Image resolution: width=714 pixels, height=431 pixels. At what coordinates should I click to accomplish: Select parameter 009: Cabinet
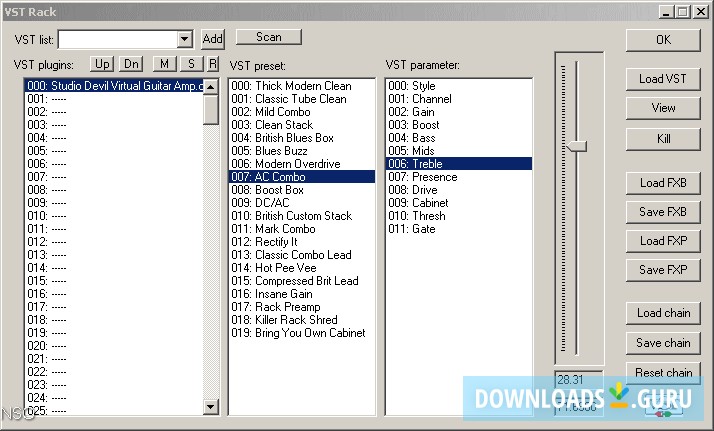pyautogui.click(x=459, y=203)
